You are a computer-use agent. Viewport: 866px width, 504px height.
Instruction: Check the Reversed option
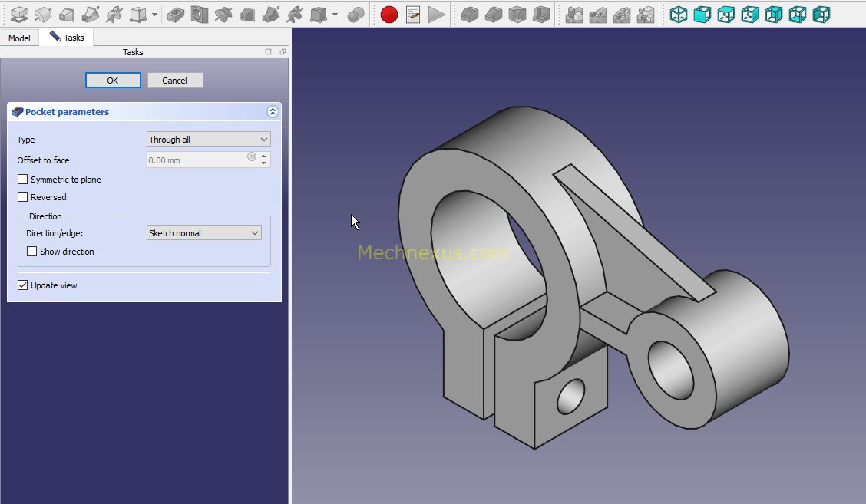click(23, 197)
